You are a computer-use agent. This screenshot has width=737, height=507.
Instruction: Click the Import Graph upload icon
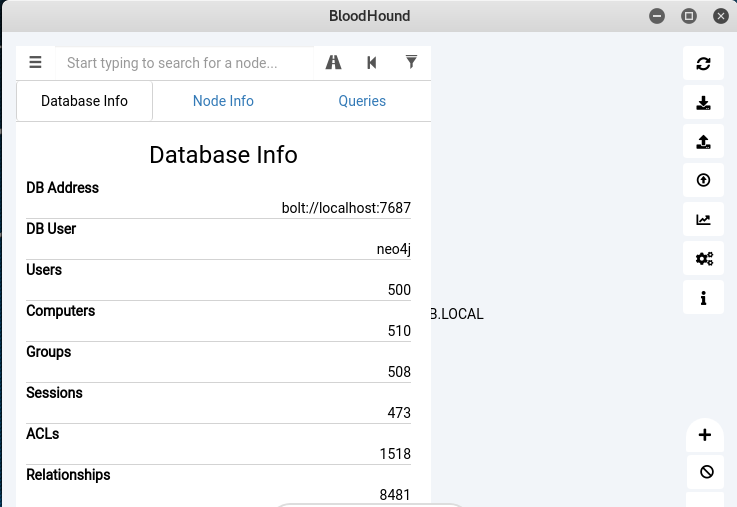tap(704, 142)
